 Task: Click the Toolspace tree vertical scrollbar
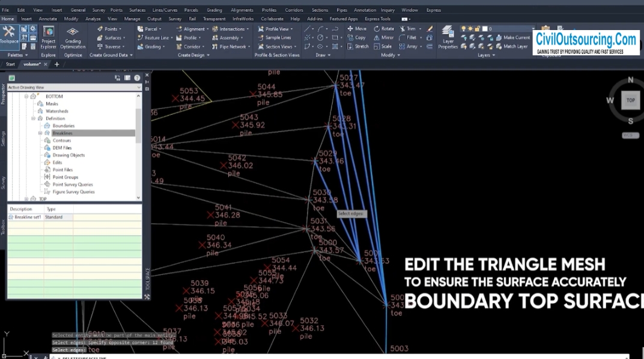pyautogui.click(x=138, y=126)
